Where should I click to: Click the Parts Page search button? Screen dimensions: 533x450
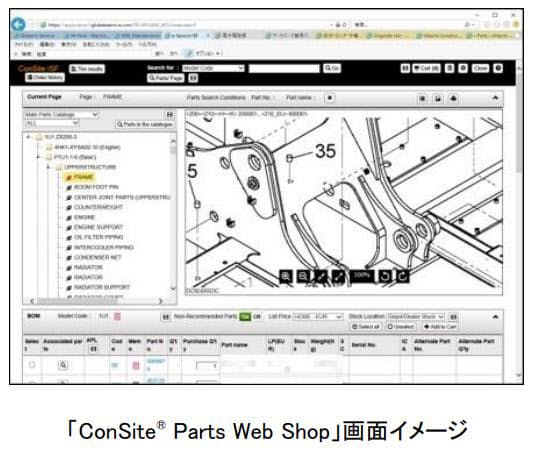pyautogui.click(x=166, y=78)
